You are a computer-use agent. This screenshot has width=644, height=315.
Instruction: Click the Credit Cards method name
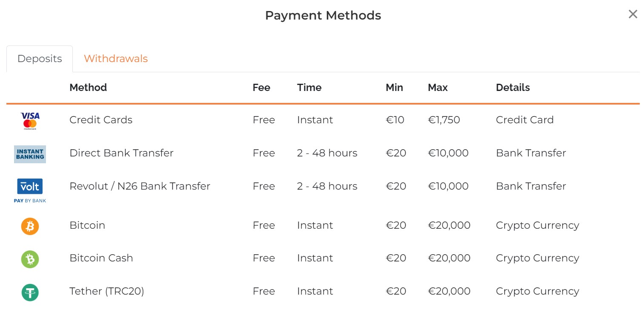point(101,120)
